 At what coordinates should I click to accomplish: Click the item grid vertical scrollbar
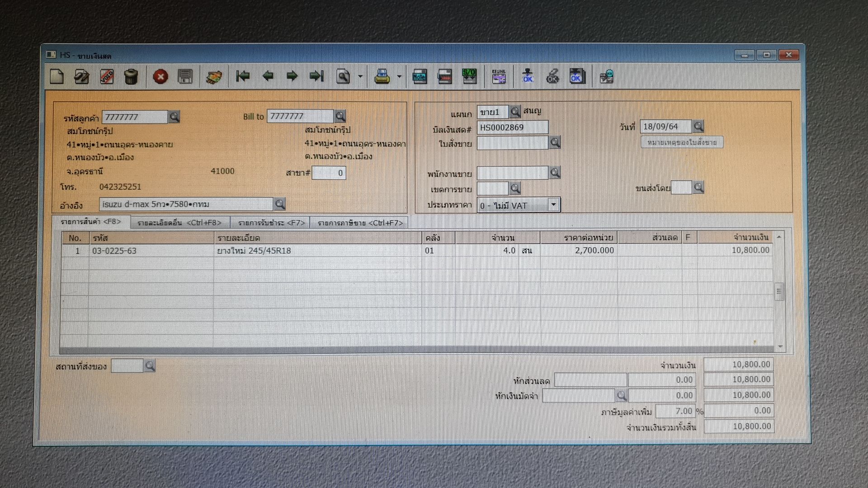coord(779,292)
